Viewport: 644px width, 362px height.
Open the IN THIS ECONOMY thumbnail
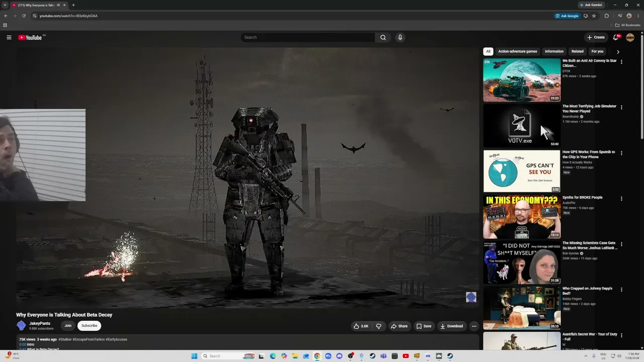tap(522, 217)
